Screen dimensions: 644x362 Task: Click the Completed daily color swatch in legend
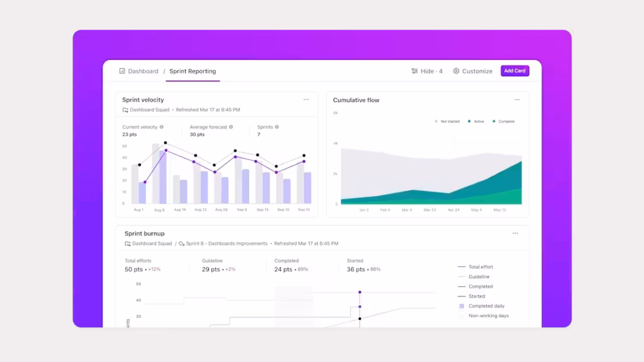tap(461, 306)
